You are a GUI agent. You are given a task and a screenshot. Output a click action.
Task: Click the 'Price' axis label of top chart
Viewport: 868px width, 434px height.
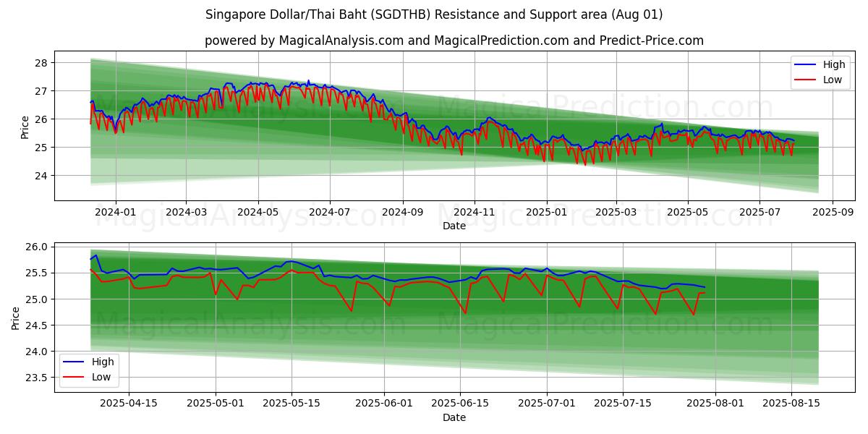click(x=25, y=127)
